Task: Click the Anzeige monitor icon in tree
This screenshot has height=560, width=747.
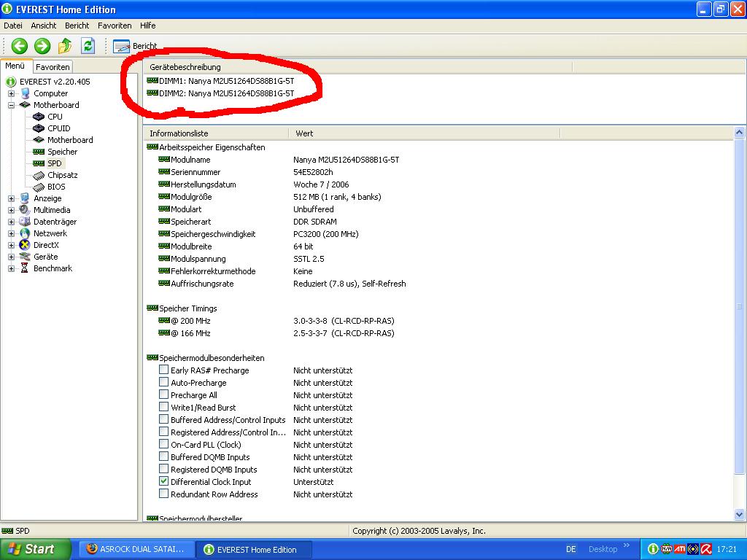Action: click(25, 198)
